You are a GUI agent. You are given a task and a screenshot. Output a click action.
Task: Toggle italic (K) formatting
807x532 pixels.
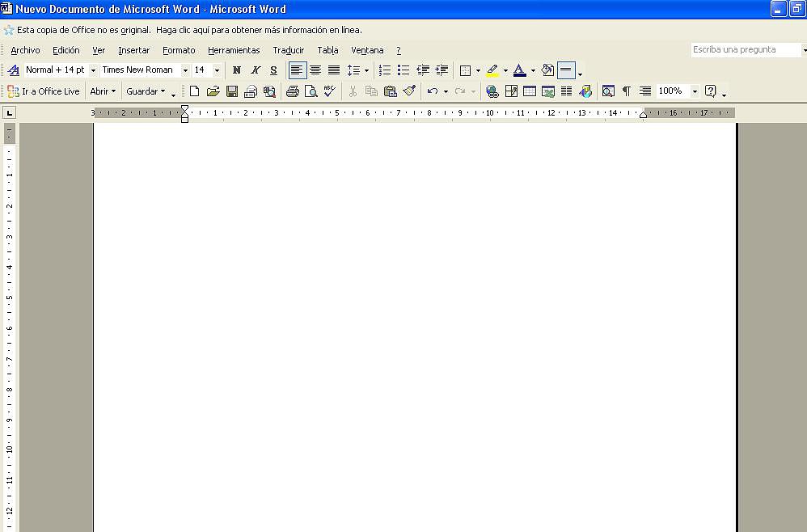[x=256, y=70]
